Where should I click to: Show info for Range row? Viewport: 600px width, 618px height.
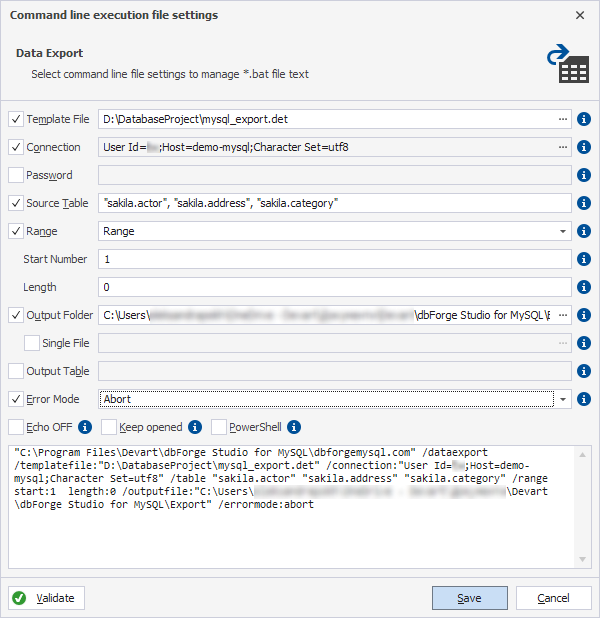(583, 231)
